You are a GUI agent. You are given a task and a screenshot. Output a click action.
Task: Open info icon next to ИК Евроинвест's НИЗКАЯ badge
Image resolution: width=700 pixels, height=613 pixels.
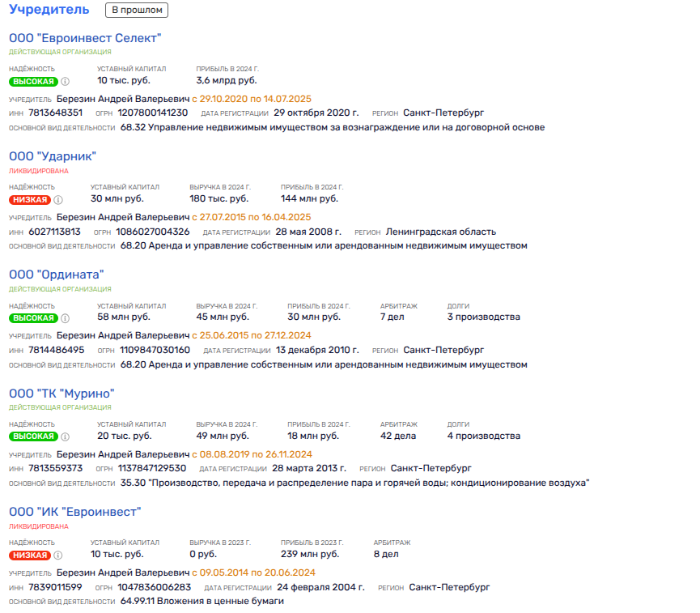[x=58, y=555]
